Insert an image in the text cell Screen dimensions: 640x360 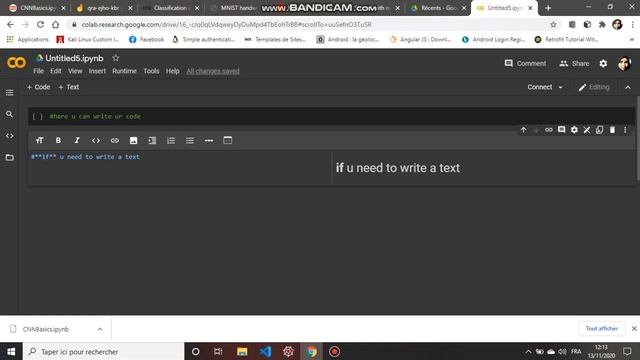tap(133, 140)
